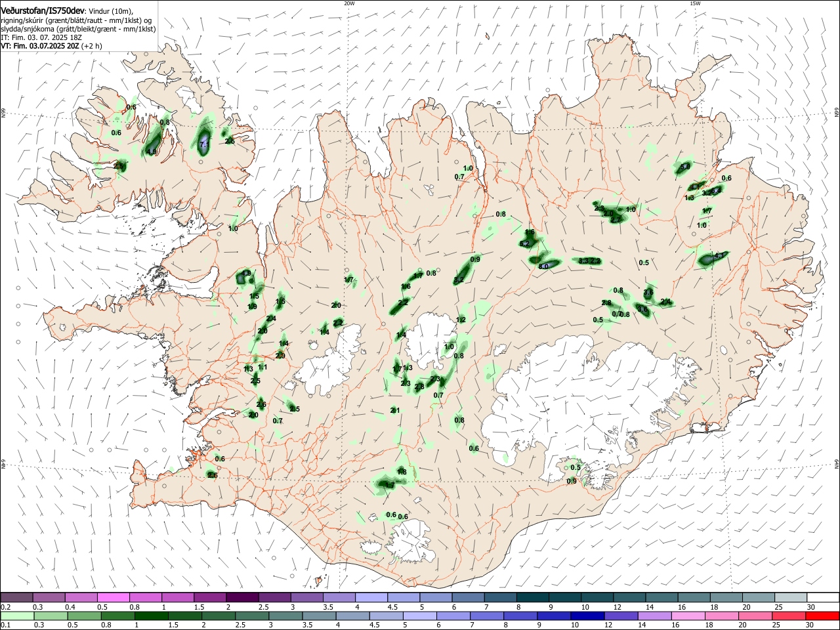Click the darkest green swatch in bottom legend row
The width and height of the screenshot is (840, 630).
151,616
